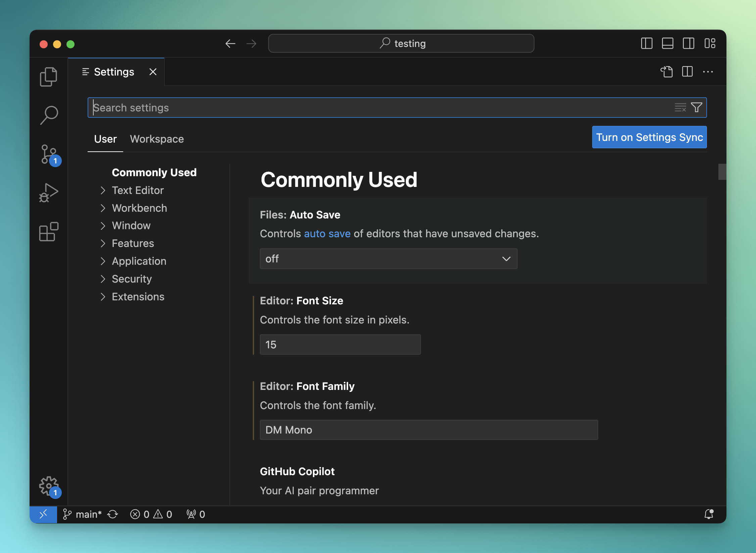Follow the auto save link
756x553 pixels.
[327, 234]
